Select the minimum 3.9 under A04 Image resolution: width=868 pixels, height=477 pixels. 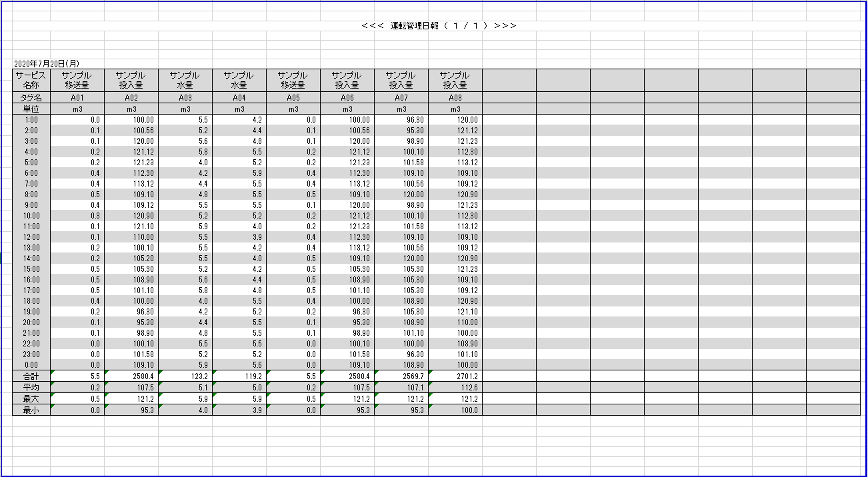pyautogui.click(x=239, y=410)
